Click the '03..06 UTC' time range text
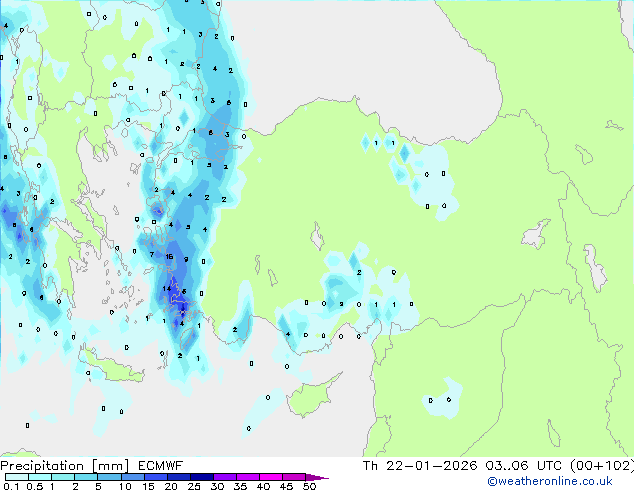 click(x=523, y=466)
